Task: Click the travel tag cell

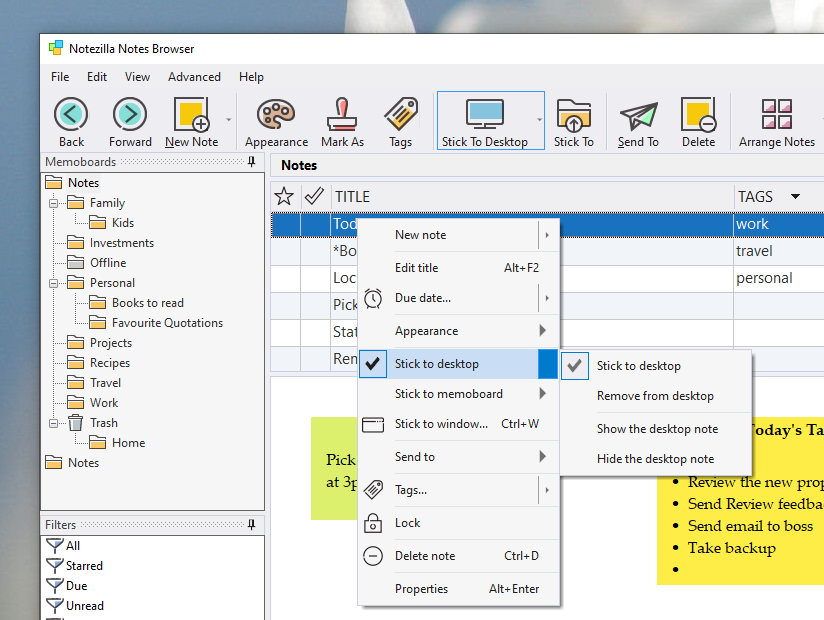Action: point(779,251)
